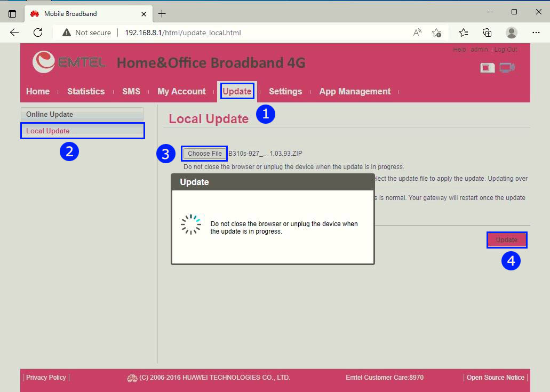Switch to the SMS tab
The image size is (550, 392).
coord(131,92)
